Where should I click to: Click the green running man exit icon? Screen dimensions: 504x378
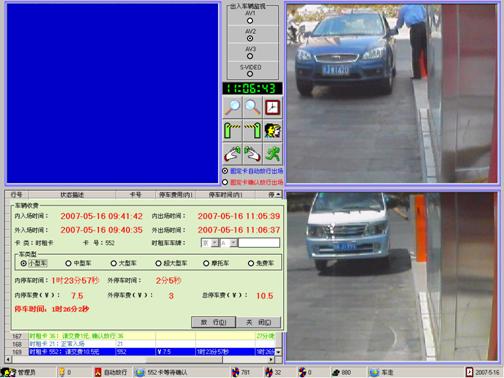coord(273,153)
